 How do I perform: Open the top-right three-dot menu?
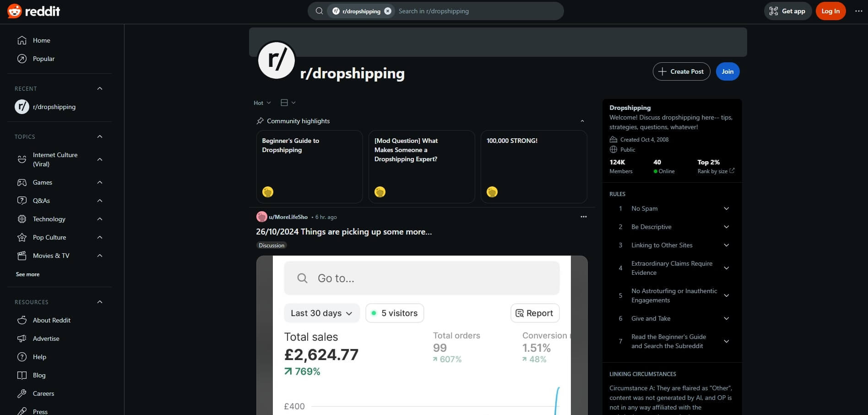point(858,11)
